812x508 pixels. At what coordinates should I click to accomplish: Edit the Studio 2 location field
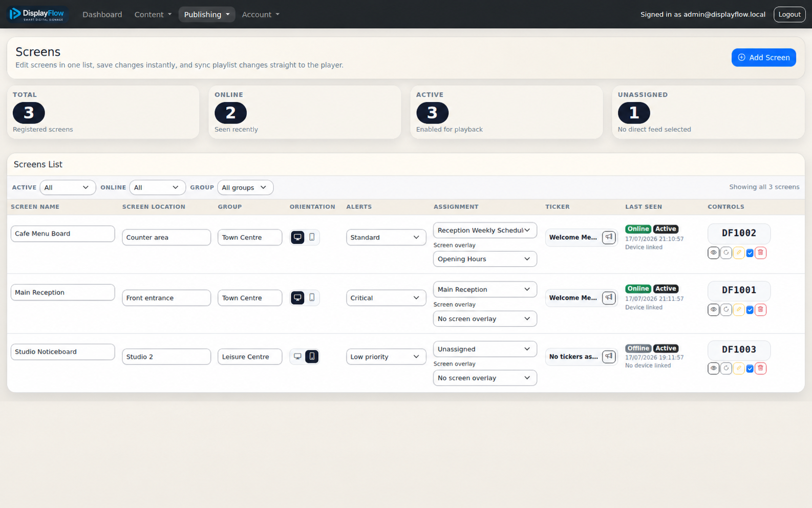[x=166, y=356]
